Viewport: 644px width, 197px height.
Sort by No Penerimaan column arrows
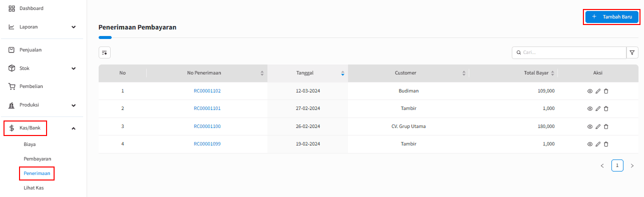(x=262, y=73)
